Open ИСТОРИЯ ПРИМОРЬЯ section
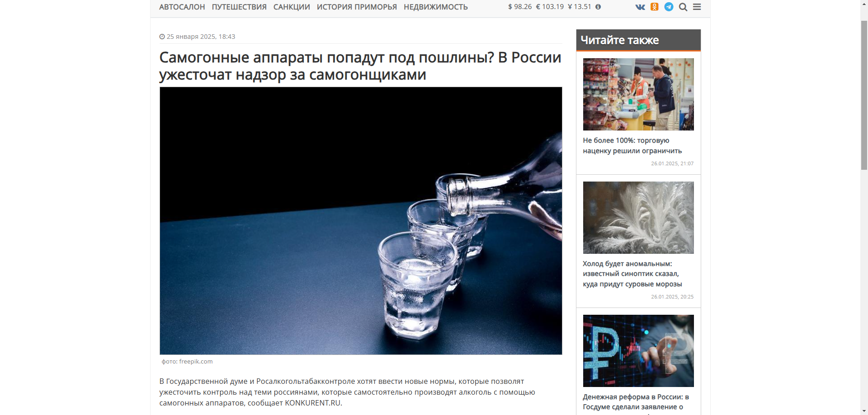The height and width of the screenshot is (415, 868). click(x=357, y=7)
